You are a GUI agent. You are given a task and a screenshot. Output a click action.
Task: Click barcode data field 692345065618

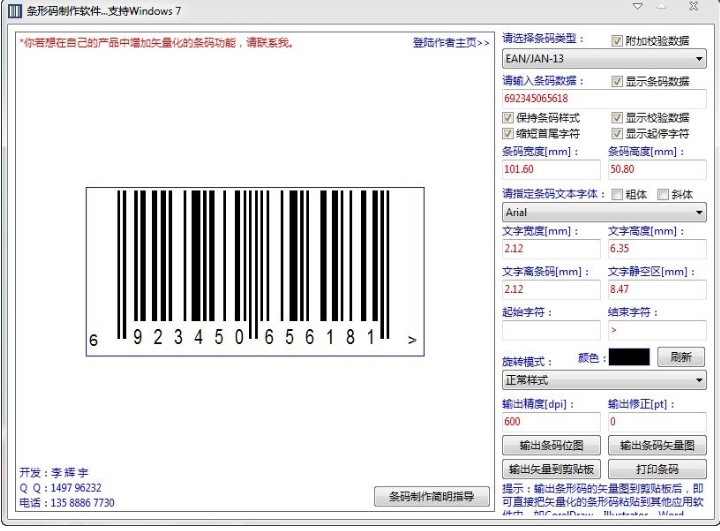pos(604,98)
